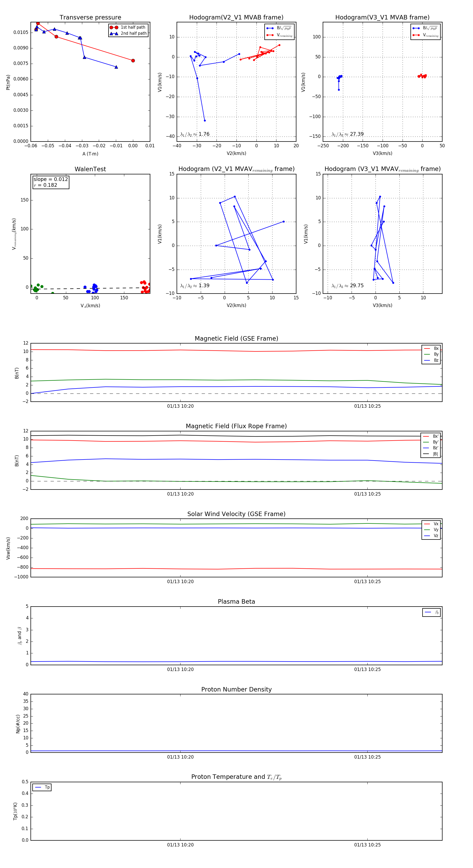Click 'Magnetic Field (Flux Rope Frame)' title

click(236, 426)
